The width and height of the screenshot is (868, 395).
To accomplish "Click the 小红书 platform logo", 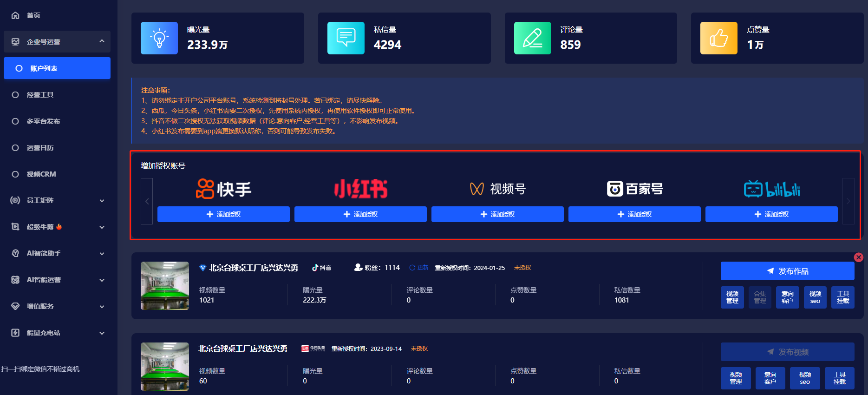I will click(x=361, y=189).
